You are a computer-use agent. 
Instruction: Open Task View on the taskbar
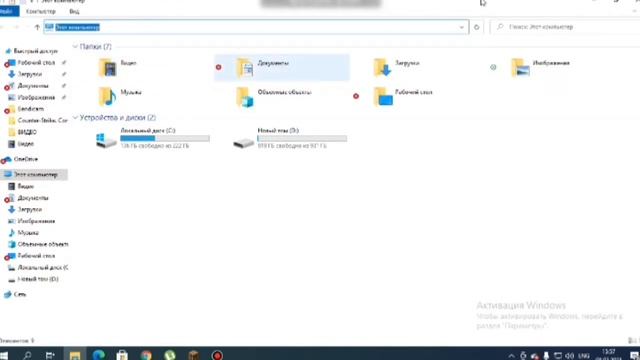pyautogui.click(x=50, y=356)
